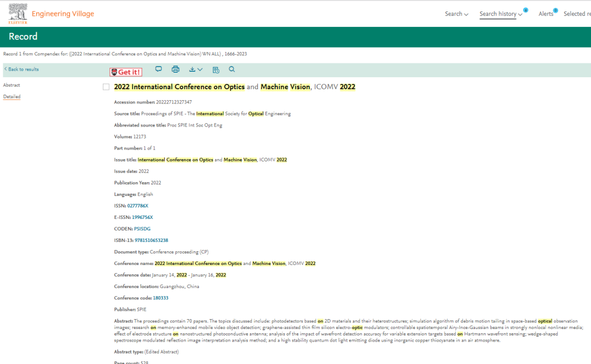Expand the Search menu in the header

[456, 14]
